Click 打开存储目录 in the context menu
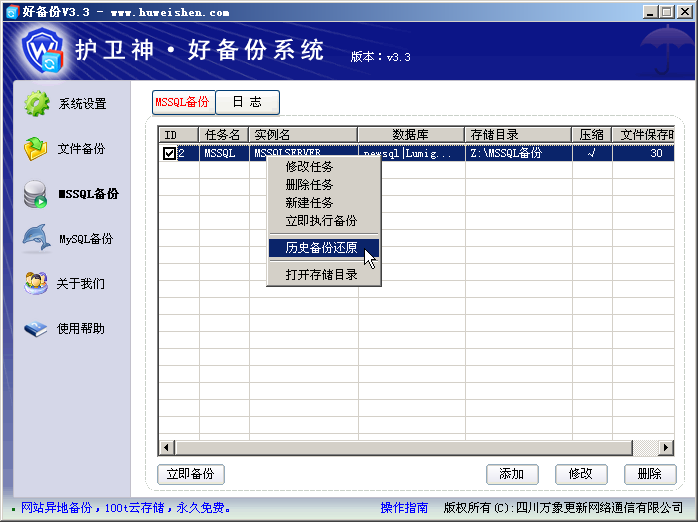This screenshot has width=698, height=522. click(321, 274)
